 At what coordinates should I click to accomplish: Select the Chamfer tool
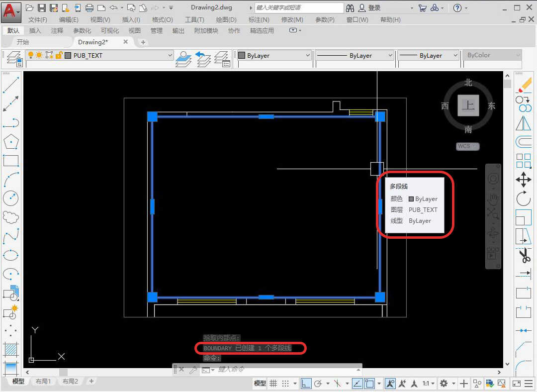point(524,350)
